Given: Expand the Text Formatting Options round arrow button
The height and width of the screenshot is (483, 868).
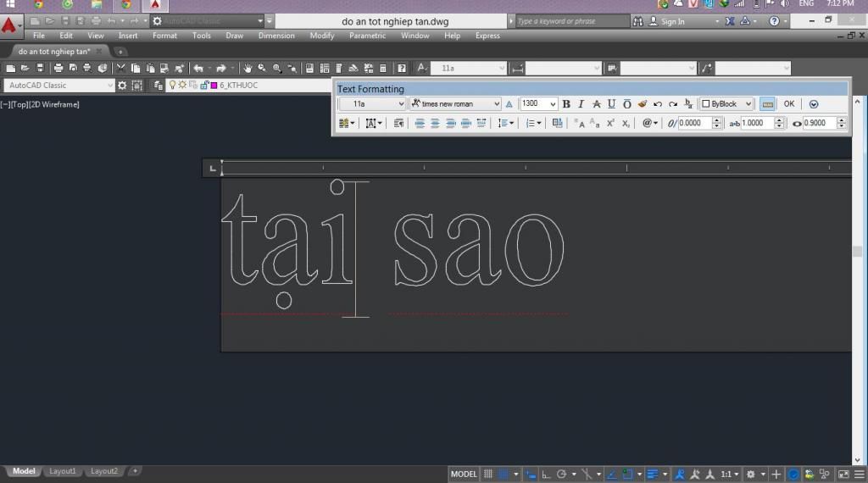Looking at the screenshot, I should pyautogui.click(x=813, y=104).
